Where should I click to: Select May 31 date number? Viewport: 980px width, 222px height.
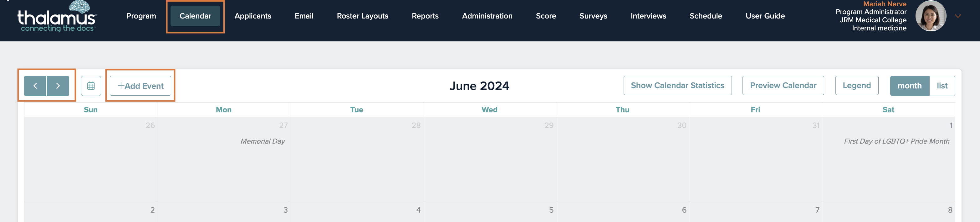[816, 125]
